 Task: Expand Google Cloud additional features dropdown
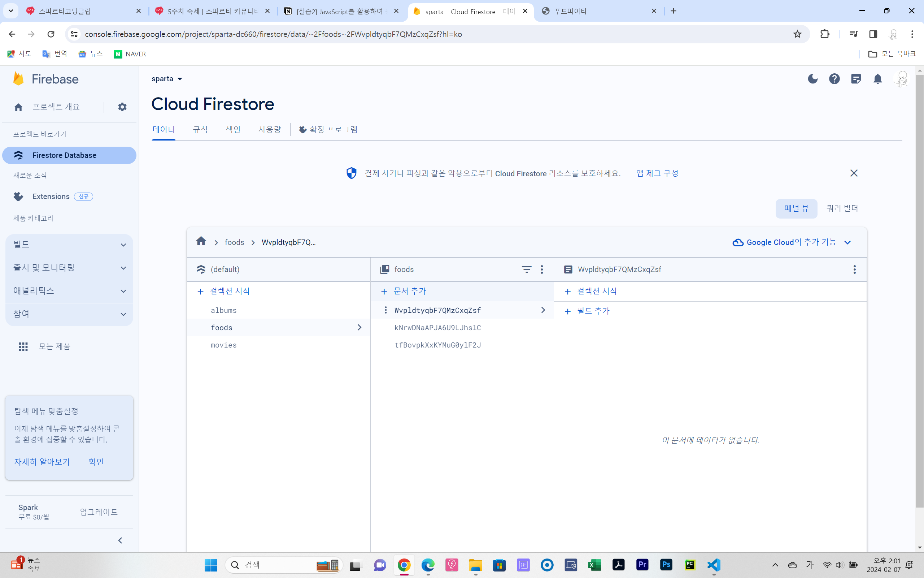tap(792, 242)
